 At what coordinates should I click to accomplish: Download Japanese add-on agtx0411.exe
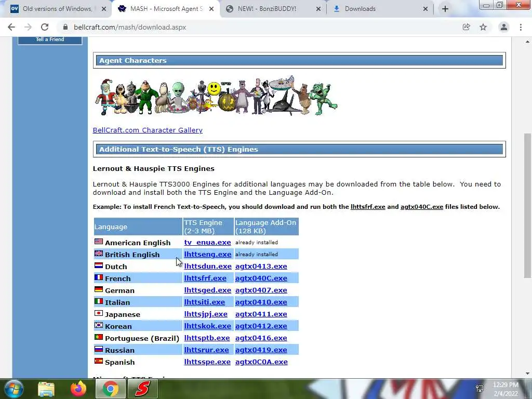261,314
